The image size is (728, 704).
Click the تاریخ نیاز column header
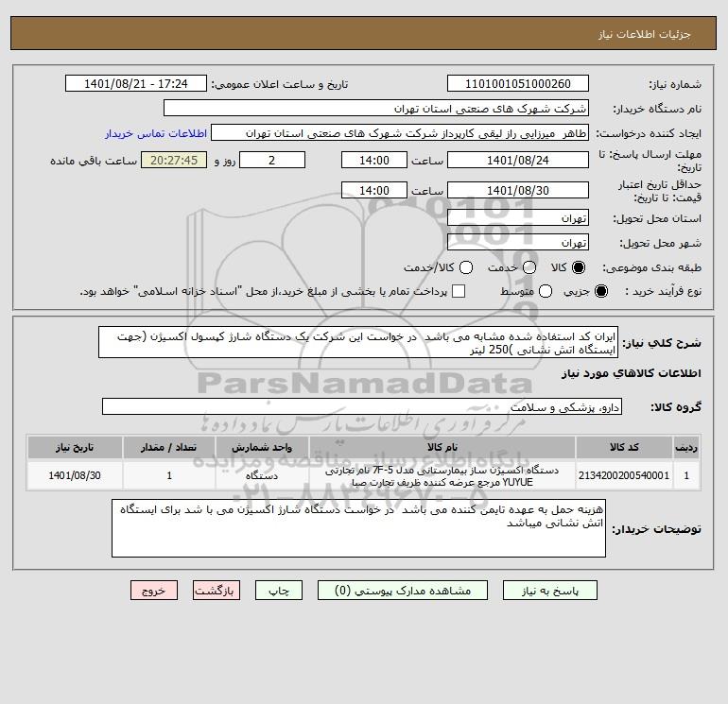click(x=75, y=447)
